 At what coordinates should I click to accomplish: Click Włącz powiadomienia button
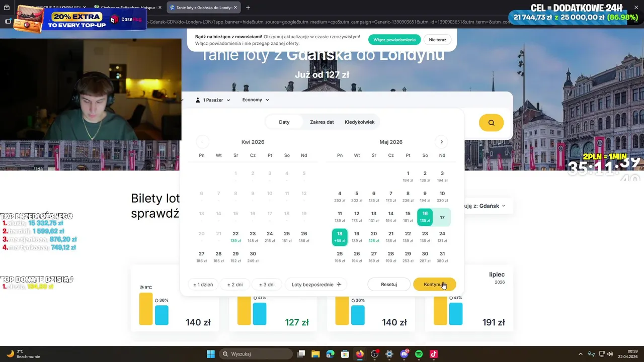coord(394,40)
